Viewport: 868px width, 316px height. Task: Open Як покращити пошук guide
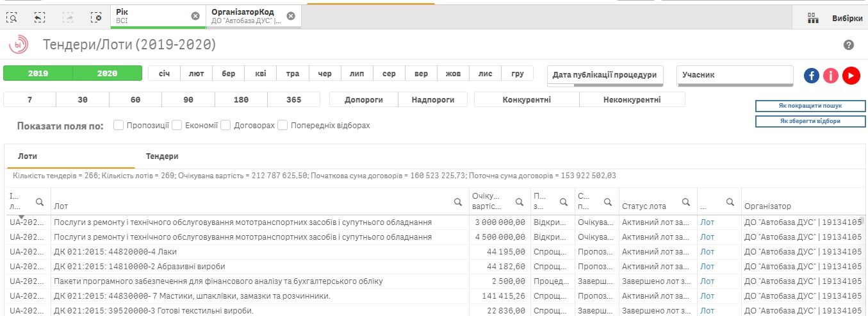810,106
